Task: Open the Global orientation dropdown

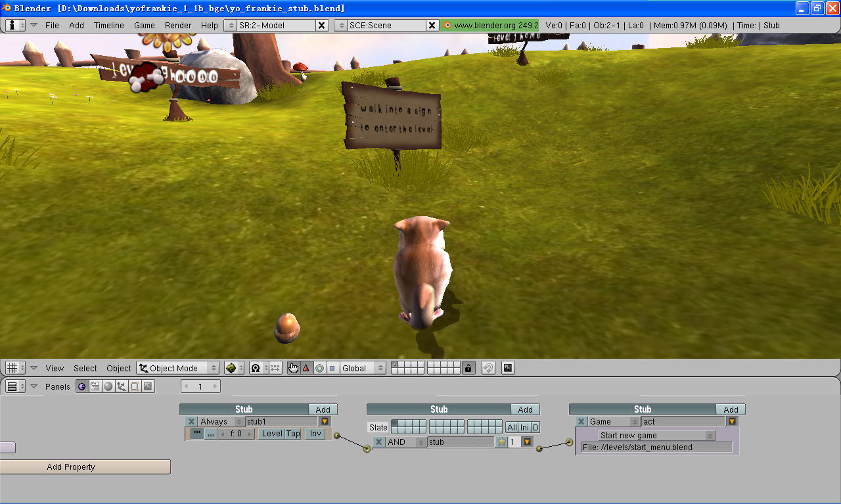Action: pos(363,368)
